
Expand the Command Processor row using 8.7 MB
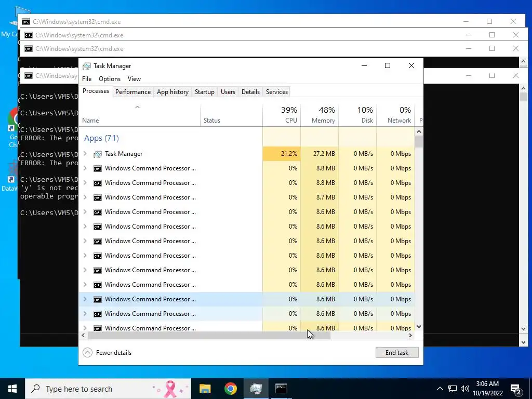point(85,197)
